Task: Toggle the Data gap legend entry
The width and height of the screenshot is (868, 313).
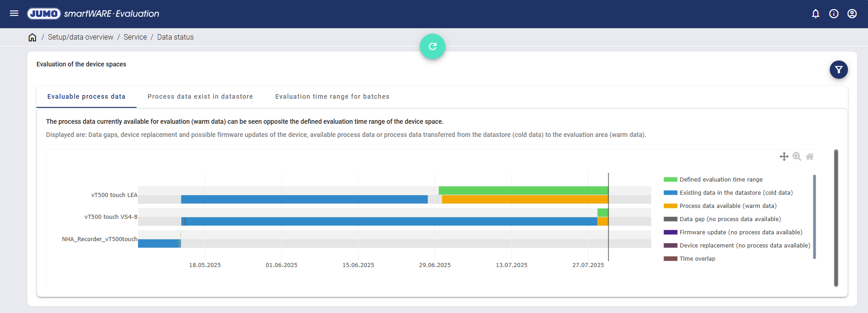Action: tap(730, 219)
